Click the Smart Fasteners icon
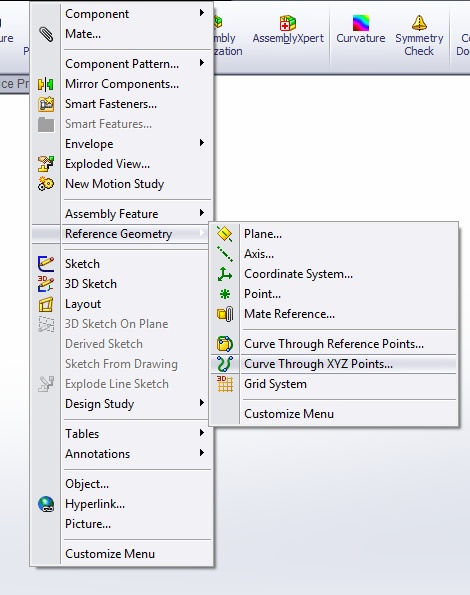470x595 pixels. point(46,104)
